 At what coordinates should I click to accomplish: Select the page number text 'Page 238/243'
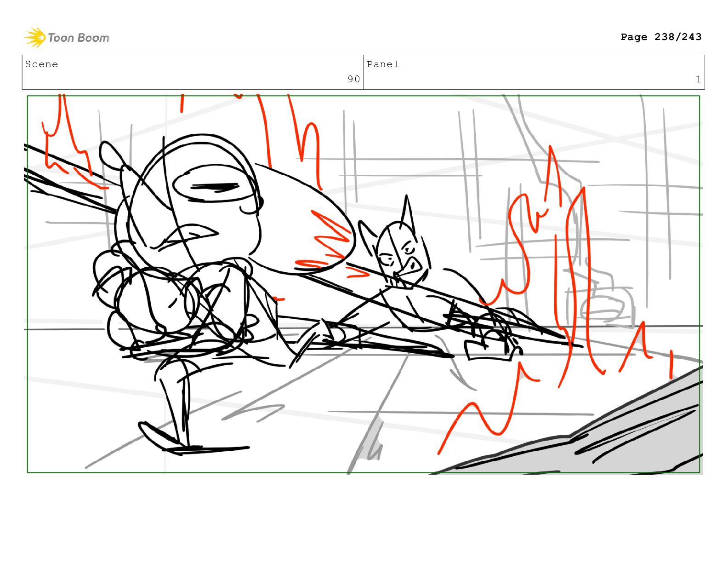click(x=661, y=37)
